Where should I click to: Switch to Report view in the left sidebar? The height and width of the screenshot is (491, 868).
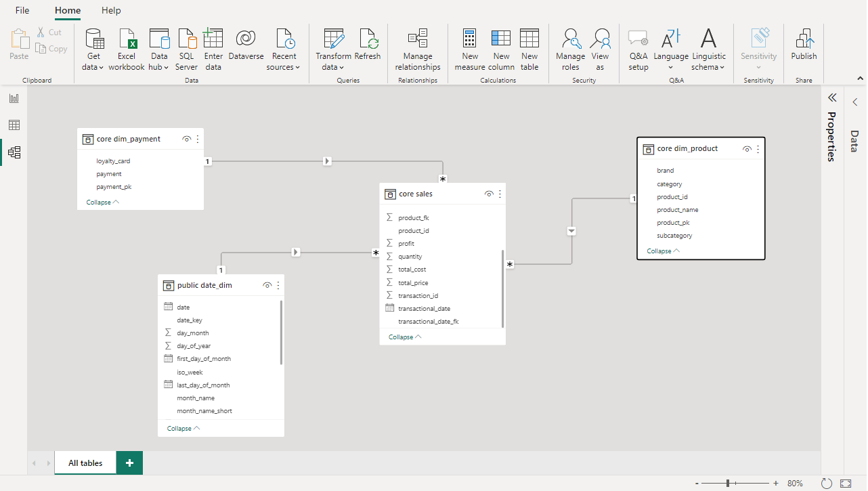[14, 98]
